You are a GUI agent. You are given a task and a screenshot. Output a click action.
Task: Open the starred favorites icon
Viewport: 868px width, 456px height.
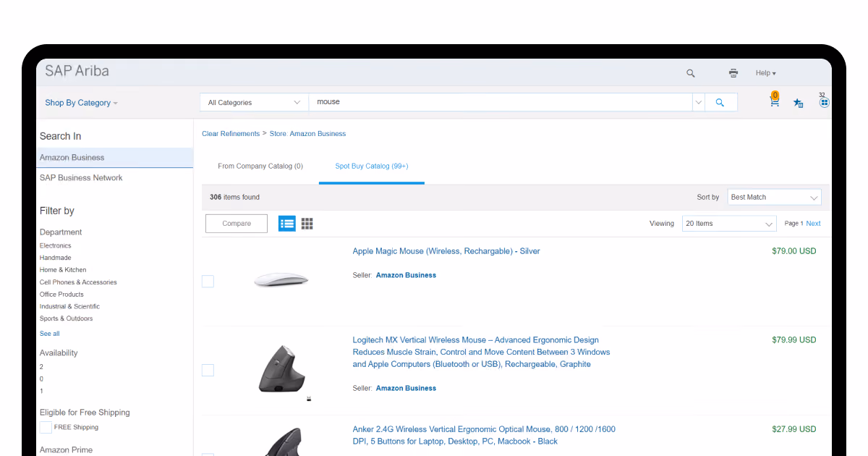(x=798, y=103)
